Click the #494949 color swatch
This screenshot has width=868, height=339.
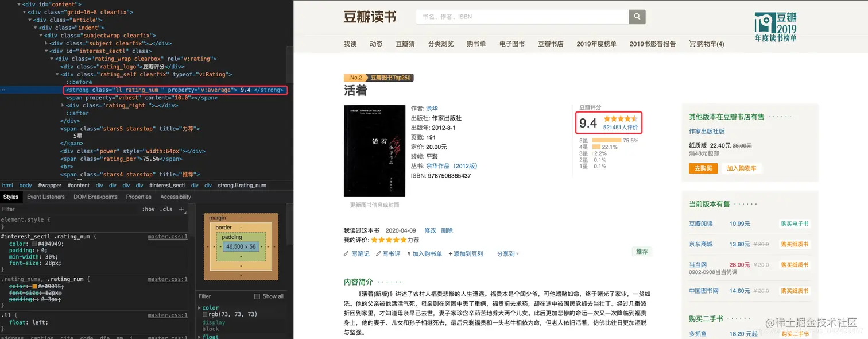click(x=34, y=244)
